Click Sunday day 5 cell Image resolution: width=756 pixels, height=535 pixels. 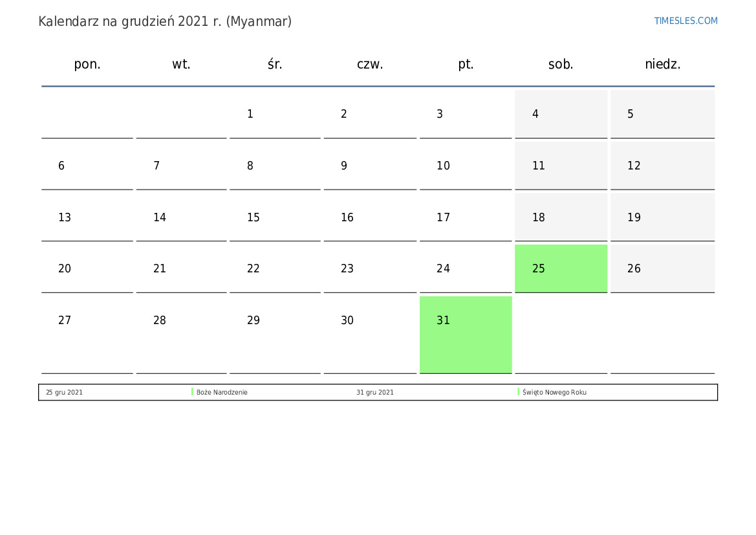(662, 114)
